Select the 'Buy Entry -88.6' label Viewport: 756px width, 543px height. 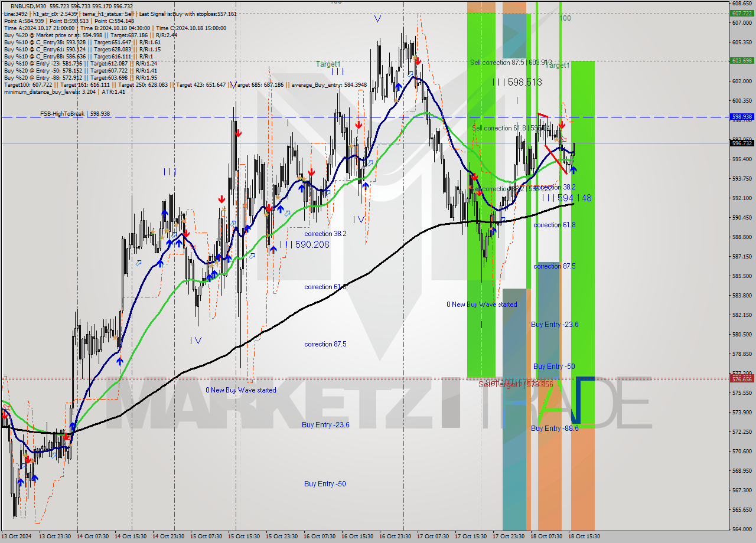555,428
